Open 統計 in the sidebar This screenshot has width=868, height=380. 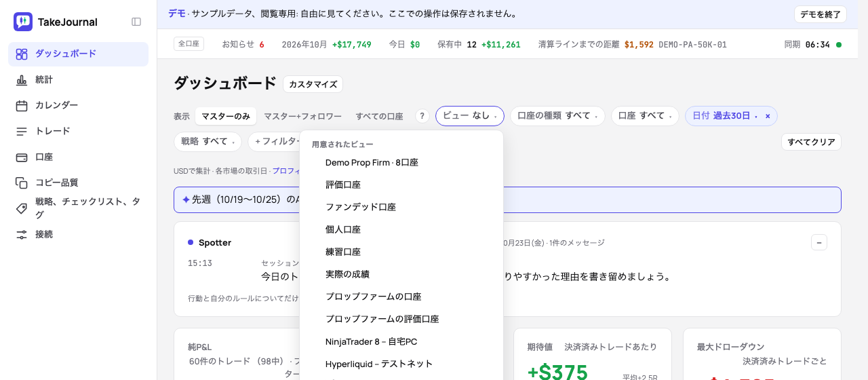tap(78, 80)
